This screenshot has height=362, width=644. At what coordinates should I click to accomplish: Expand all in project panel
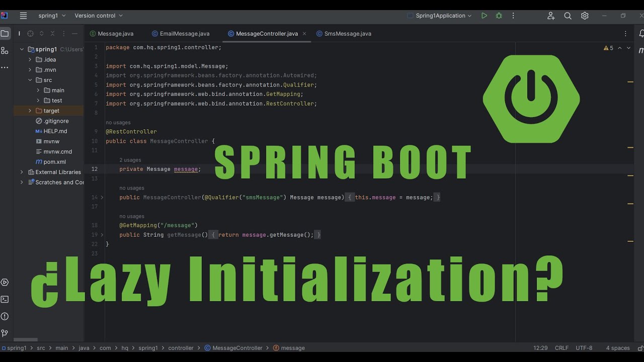click(42, 34)
